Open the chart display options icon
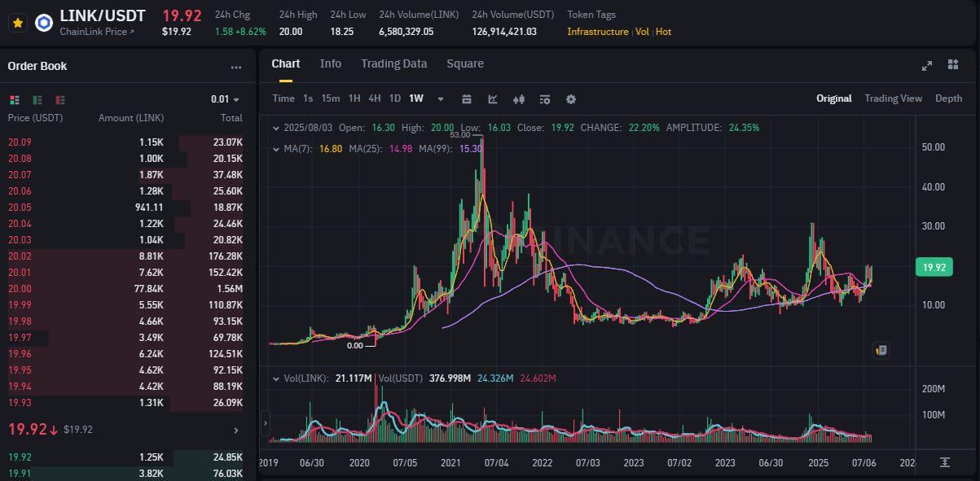Image resolution: width=980 pixels, height=481 pixels. pyautogui.click(x=545, y=99)
